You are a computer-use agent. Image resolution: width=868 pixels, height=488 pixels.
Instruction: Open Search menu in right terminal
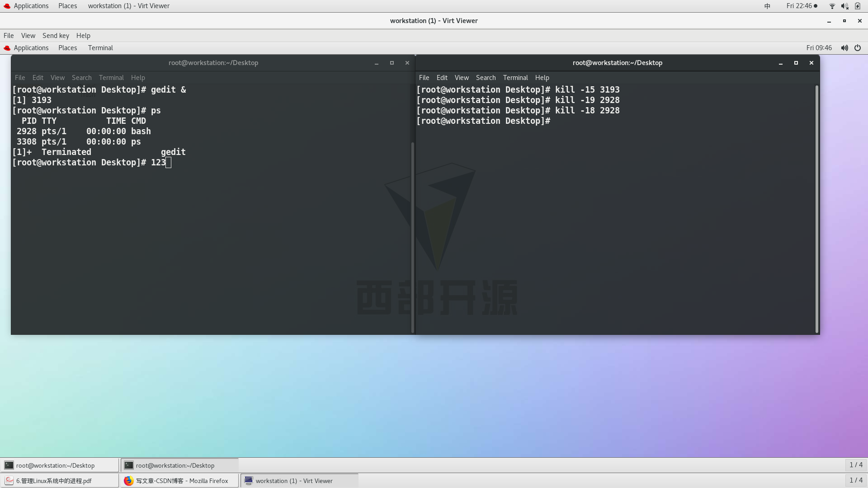click(x=486, y=78)
